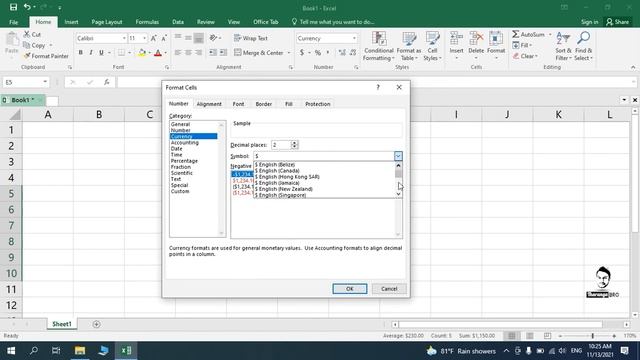Click the Fill Color bucket icon

pyautogui.click(x=142, y=53)
